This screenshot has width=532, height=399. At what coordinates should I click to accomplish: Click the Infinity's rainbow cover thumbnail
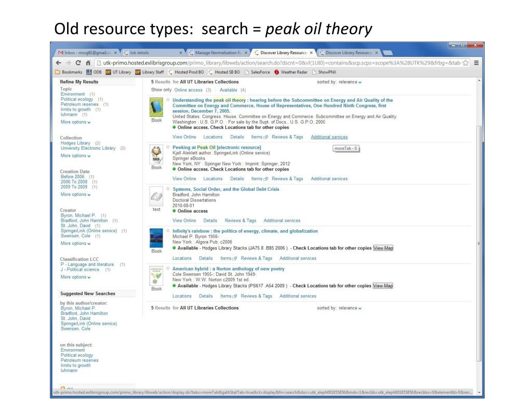click(x=156, y=238)
